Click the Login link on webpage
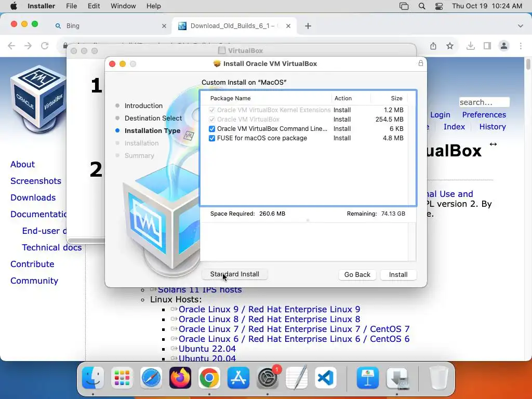532x399 pixels. [x=440, y=115]
